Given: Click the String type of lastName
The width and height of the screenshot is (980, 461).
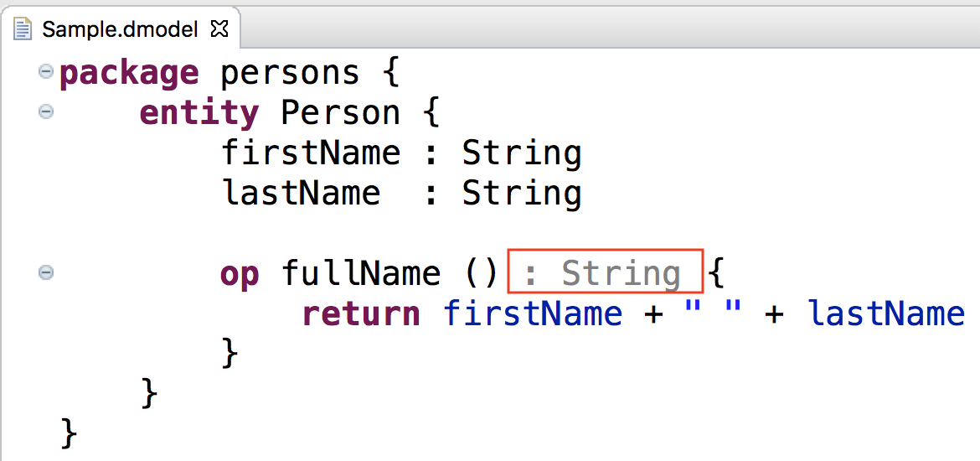Looking at the screenshot, I should click(x=522, y=193).
